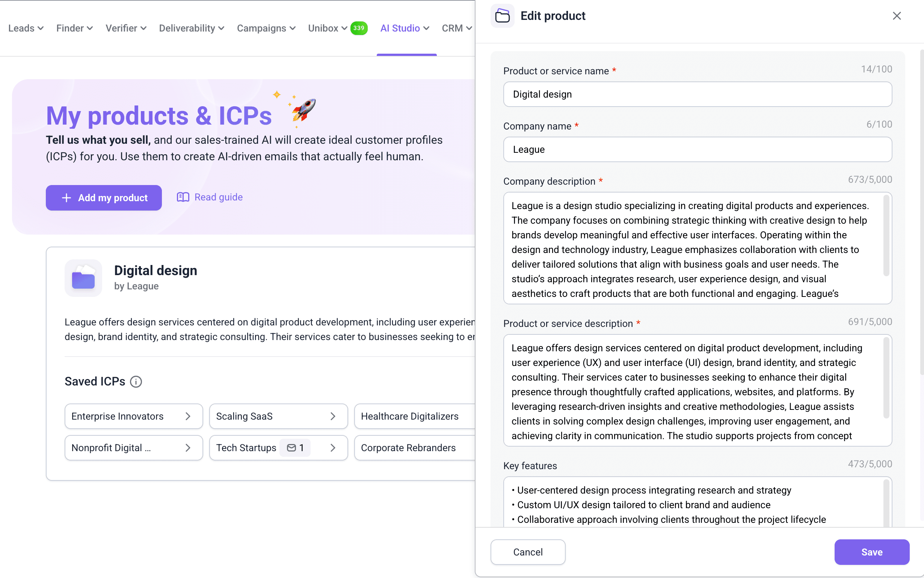Click the book icon beside Read guide
The image size is (924, 578).
(183, 197)
